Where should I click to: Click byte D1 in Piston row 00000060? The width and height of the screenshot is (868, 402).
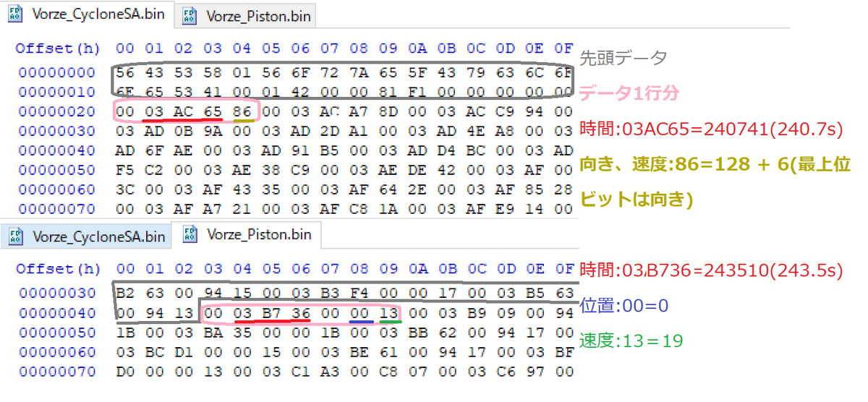(x=183, y=351)
